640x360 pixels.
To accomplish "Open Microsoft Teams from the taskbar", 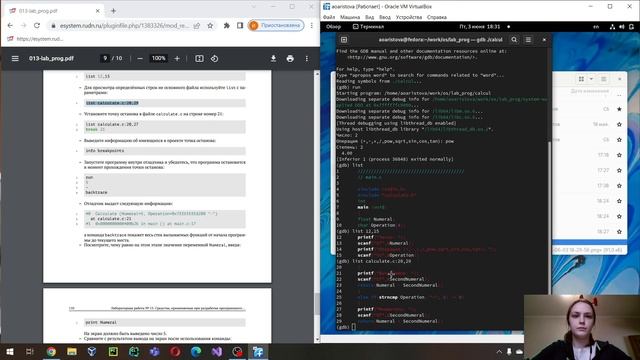I will [155, 351].
